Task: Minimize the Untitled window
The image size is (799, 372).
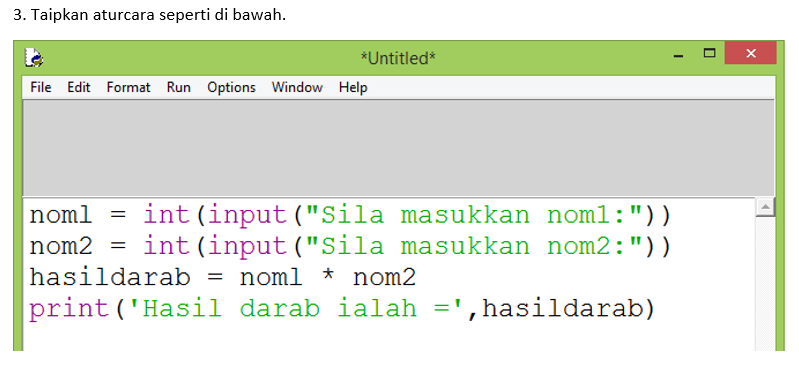Action: click(678, 55)
